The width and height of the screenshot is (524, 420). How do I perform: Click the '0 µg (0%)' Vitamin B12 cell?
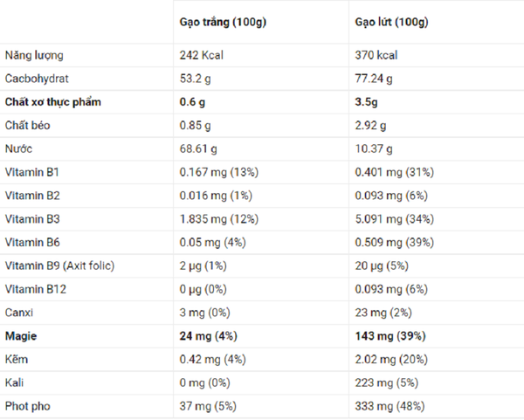203,289
